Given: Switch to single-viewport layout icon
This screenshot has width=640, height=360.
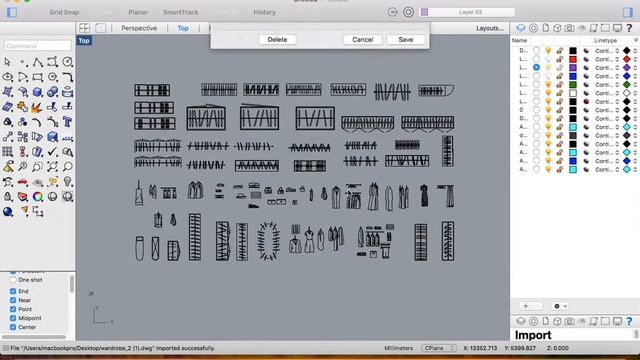Looking at the screenshot, I should (100, 28).
